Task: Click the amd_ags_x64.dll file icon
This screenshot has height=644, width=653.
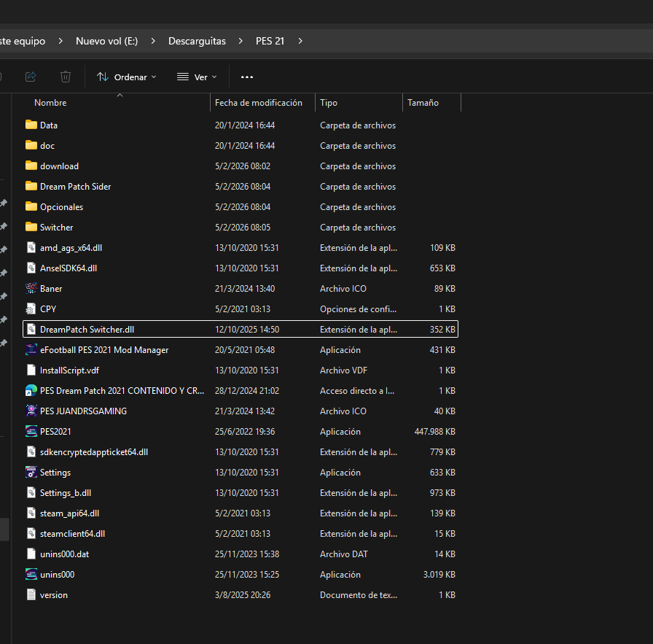Action: (x=31, y=247)
